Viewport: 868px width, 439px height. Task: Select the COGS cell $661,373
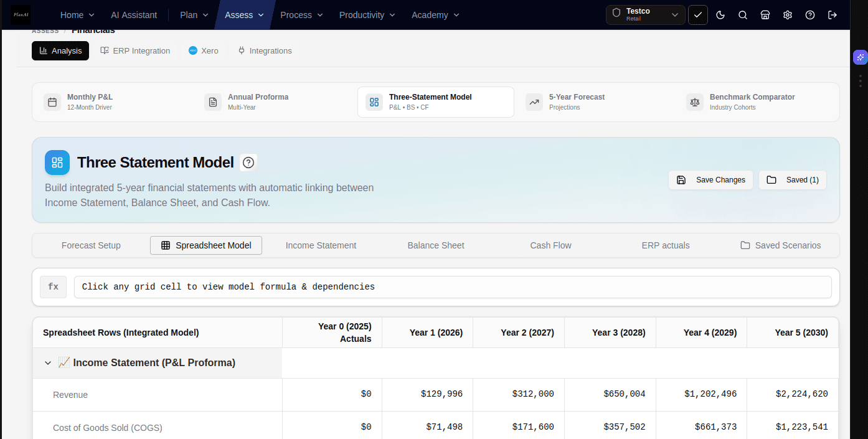(701, 425)
